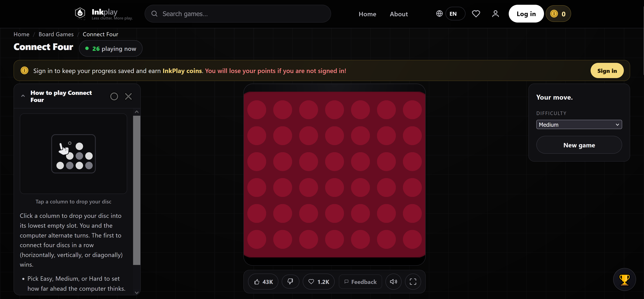Screen dimensions: 644x299
Task: Open the About nav item
Action: (x=399, y=14)
